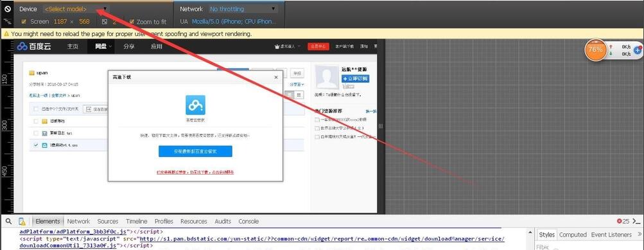Toggle the device mode phone icon
644x250 pixels.
pos(22,221)
